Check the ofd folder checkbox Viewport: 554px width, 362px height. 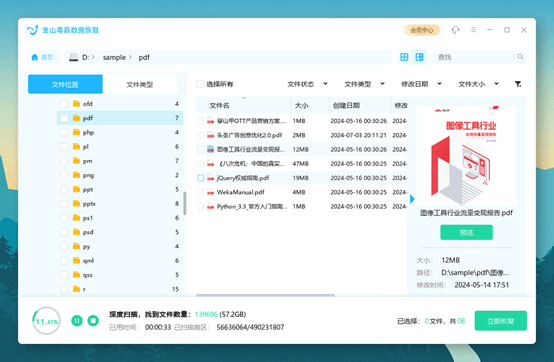pos(64,104)
